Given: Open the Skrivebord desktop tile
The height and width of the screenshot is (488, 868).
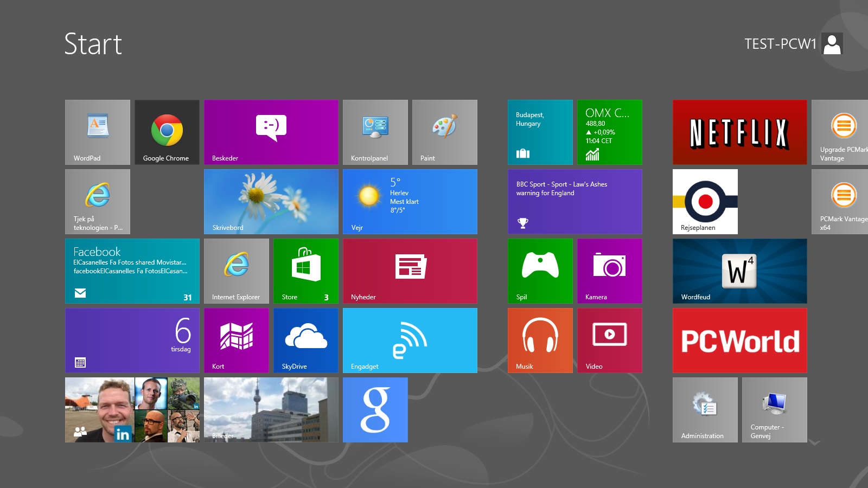Looking at the screenshot, I should (x=271, y=201).
